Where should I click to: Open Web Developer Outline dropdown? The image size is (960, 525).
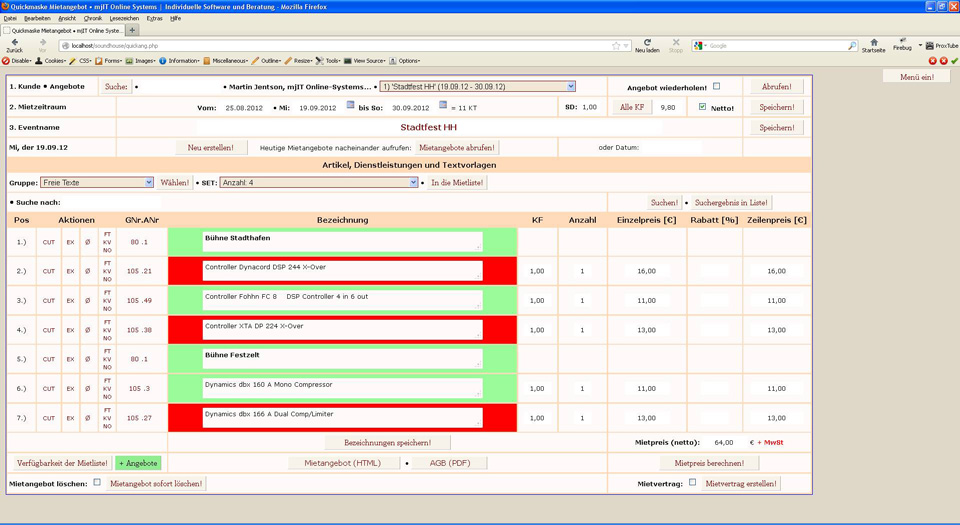[267, 61]
